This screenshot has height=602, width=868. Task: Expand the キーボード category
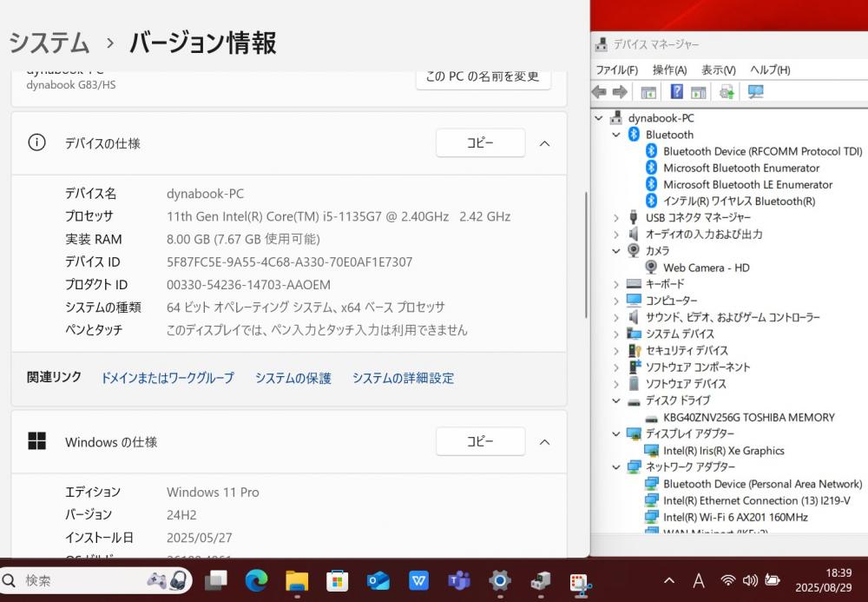(616, 284)
